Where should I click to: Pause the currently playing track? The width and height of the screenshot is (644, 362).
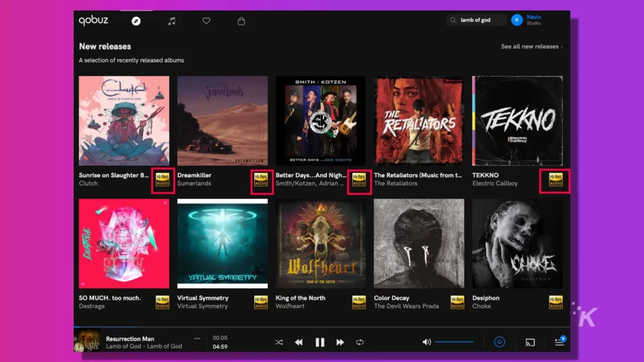tap(319, 342)
